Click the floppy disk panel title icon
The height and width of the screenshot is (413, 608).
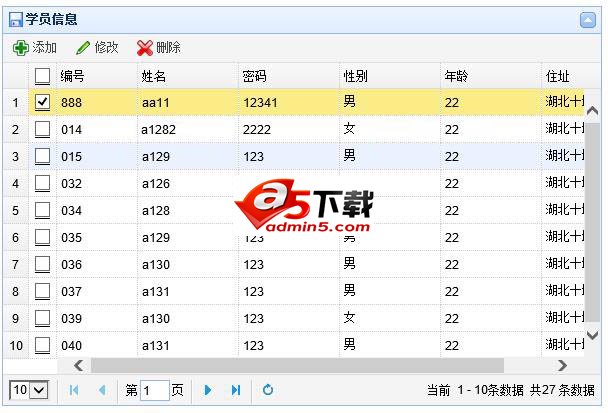[x=16, y=19]
